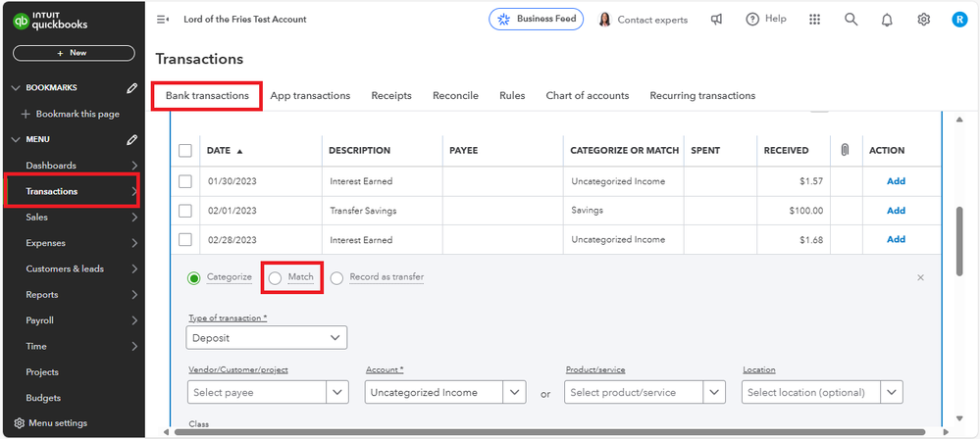Expand the Uncategorized Income account dropdown
The width and height of the screenshot is (980, 439).
[x=515, y=392]
